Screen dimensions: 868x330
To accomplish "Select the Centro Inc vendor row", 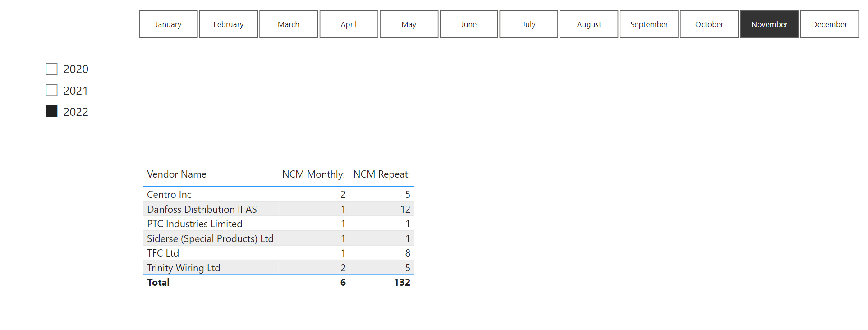I will pyautogui.click(x=279, y=194).
